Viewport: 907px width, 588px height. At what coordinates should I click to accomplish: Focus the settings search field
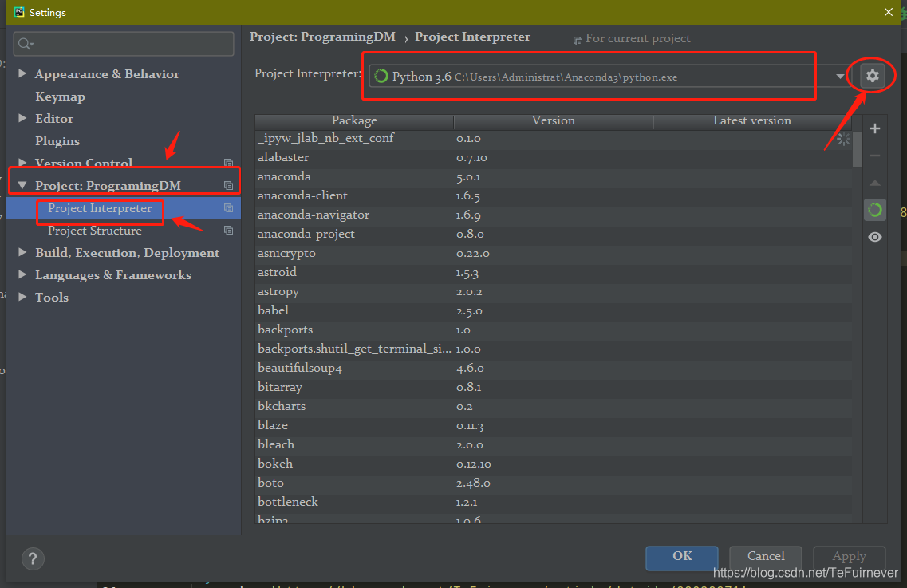[124, 43]
